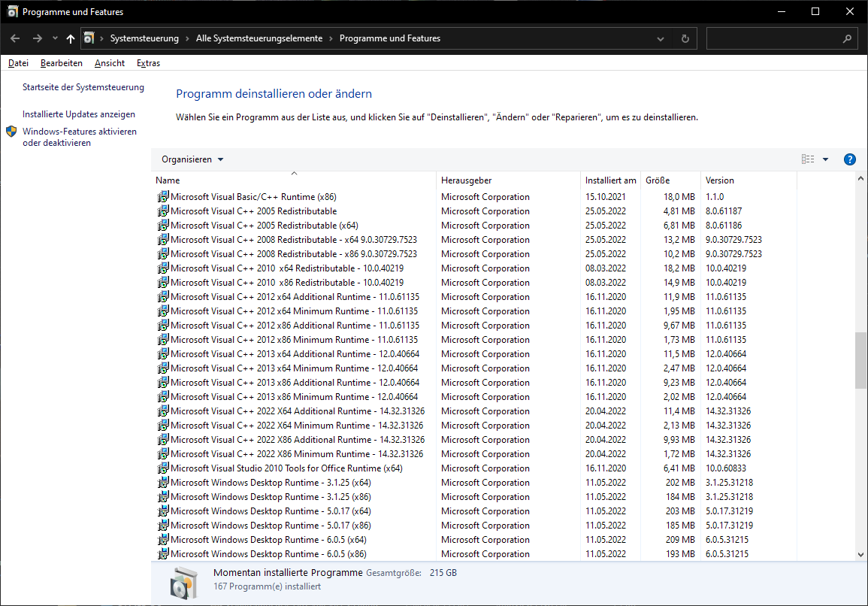Go back with the left arrow button
The width and height of the screenshot is (868, 606).
(15, 39)
